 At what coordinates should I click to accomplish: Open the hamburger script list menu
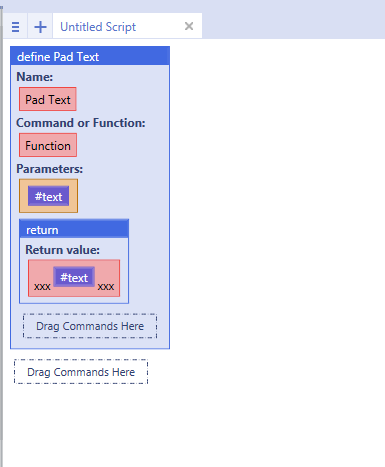(x=15, y=26)
